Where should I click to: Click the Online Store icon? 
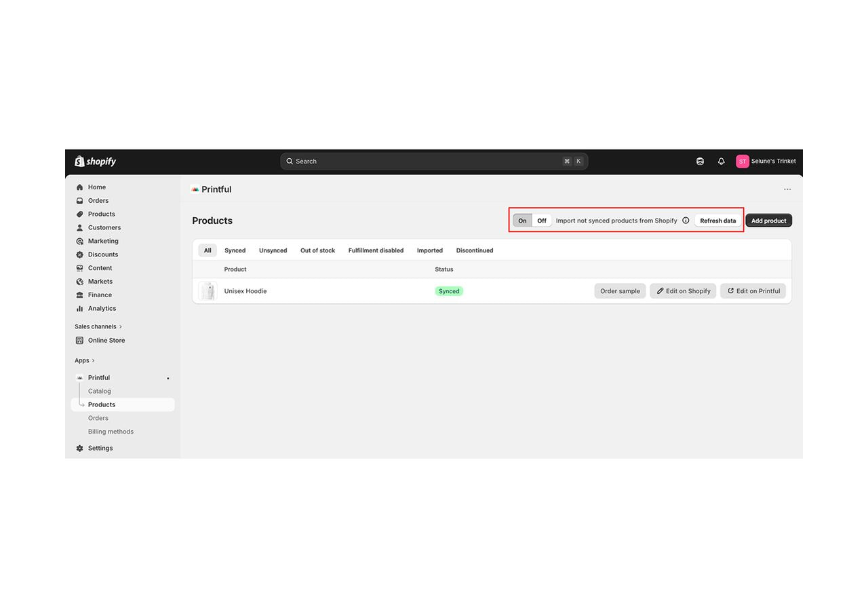click(80, 341)
